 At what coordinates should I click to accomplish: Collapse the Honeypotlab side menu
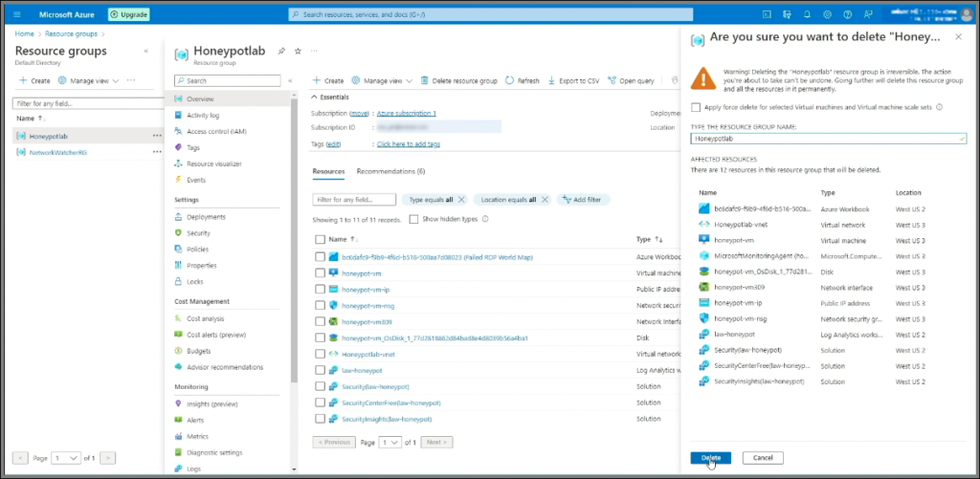pos(290,80)
